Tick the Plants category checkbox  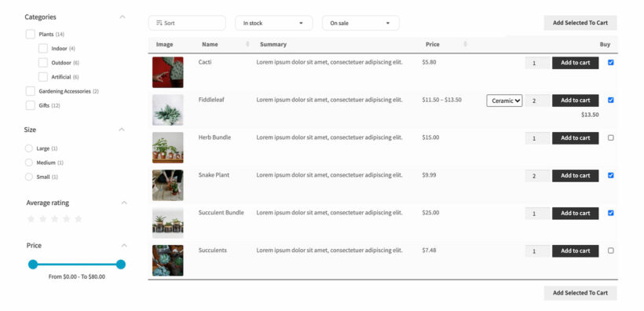[31, 34]
